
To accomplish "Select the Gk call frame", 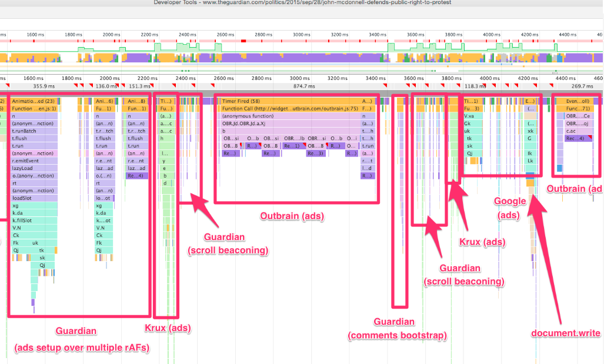I will point(472,123).
